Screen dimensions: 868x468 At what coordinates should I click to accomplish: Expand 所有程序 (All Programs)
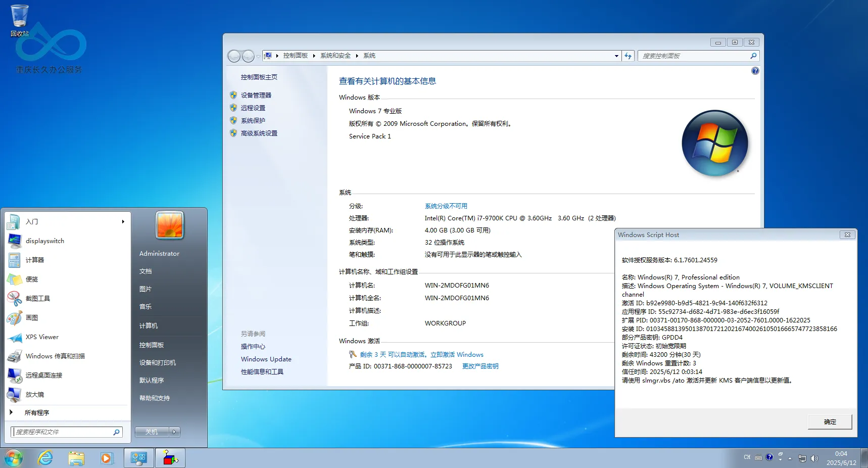click(x=68, y=413)
